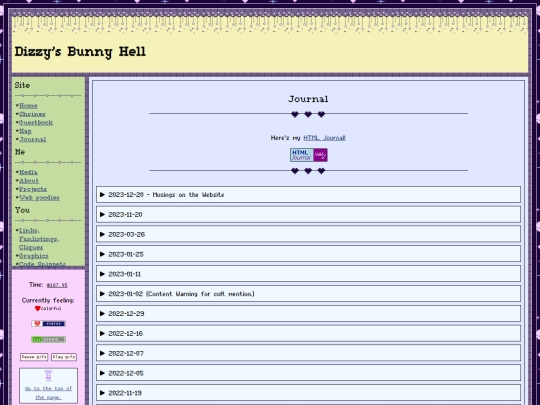Click Go to the top of the page
The width and height of the screenshot is (540, 405).
tap(48, 393)
